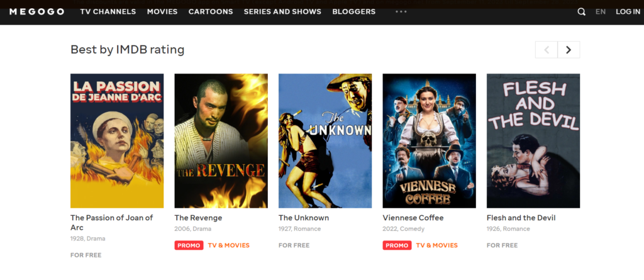Open The Revenge movie poster
Screen dimensions: 644x280
click(221, 140)
